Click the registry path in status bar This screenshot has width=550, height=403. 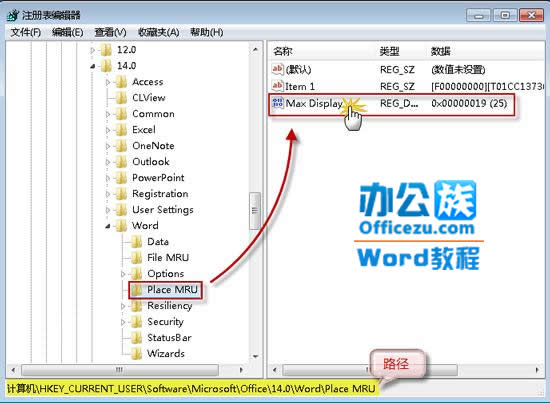(192, 389)
